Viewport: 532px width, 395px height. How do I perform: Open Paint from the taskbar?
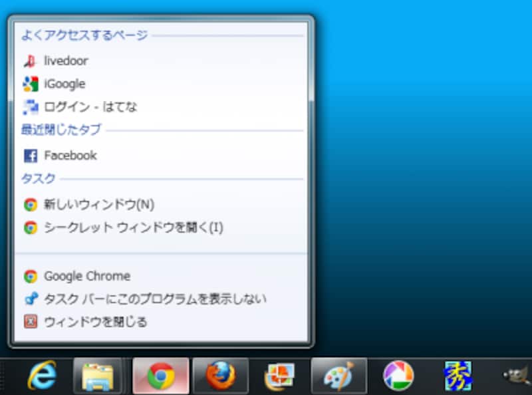339,376
